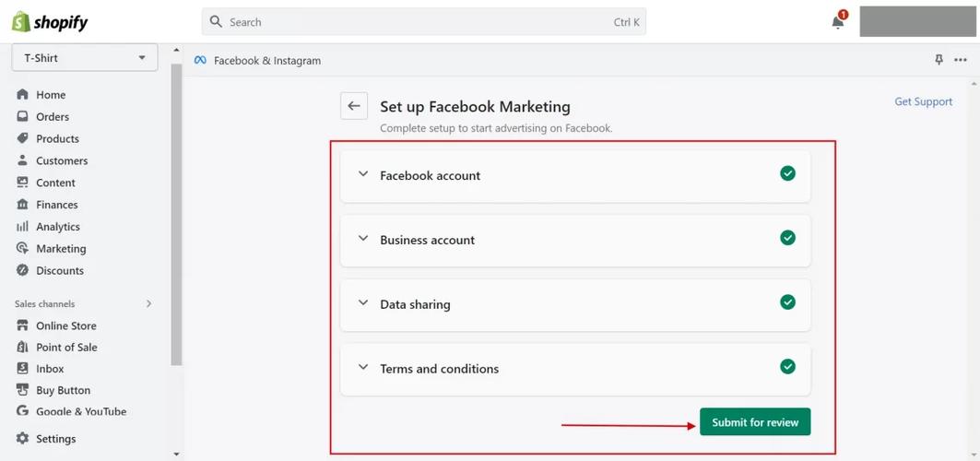Screen dimensions: 980x461
Task: Click the Marketing target icon
Action: (22, 248)
